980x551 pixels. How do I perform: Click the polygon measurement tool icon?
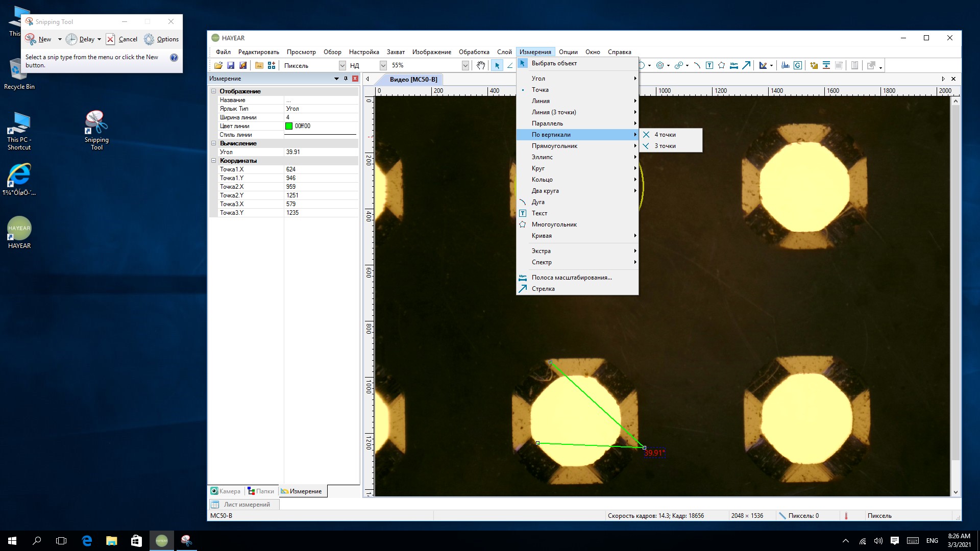(x=721, y=65)
